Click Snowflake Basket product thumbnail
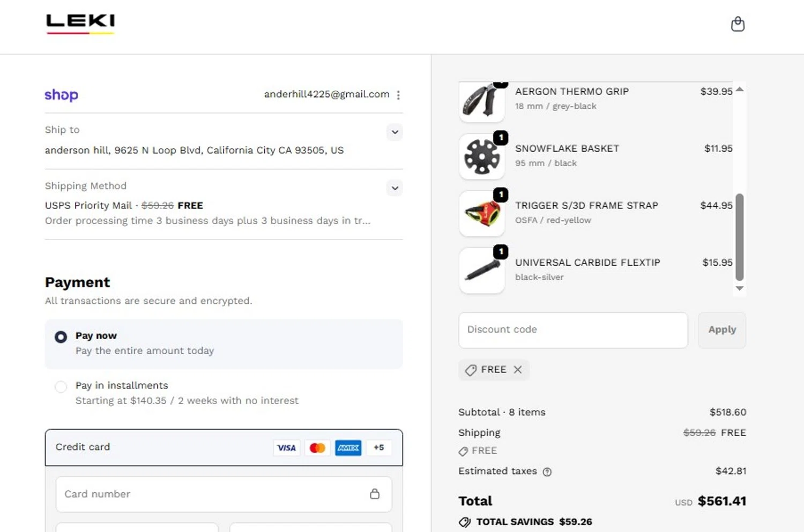 point(482,156)
